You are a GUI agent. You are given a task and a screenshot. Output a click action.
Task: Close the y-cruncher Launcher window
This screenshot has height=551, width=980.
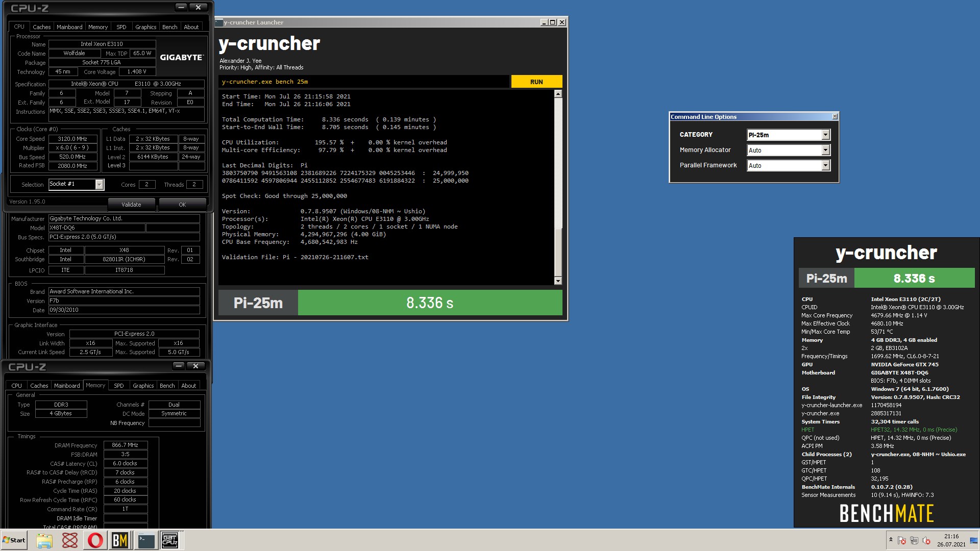(x=562, y=22)
